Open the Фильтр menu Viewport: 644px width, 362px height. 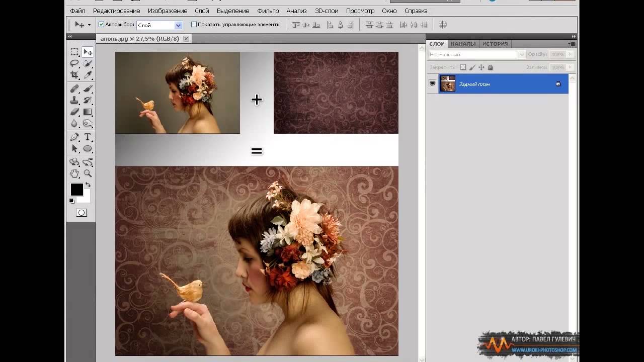268,11
